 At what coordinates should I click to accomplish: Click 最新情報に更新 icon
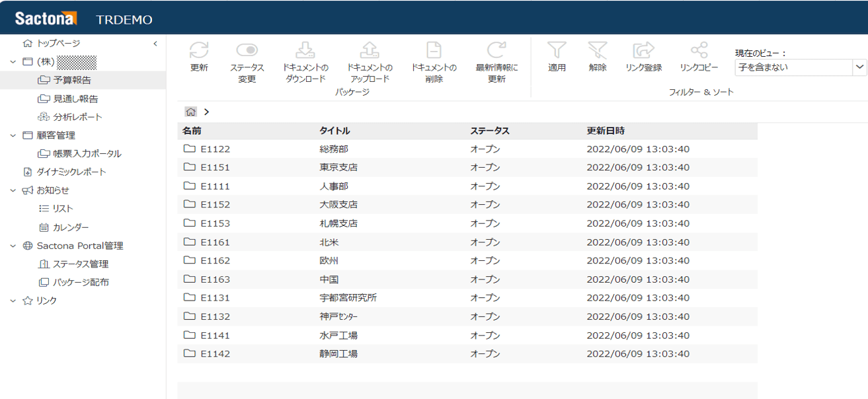496,51
